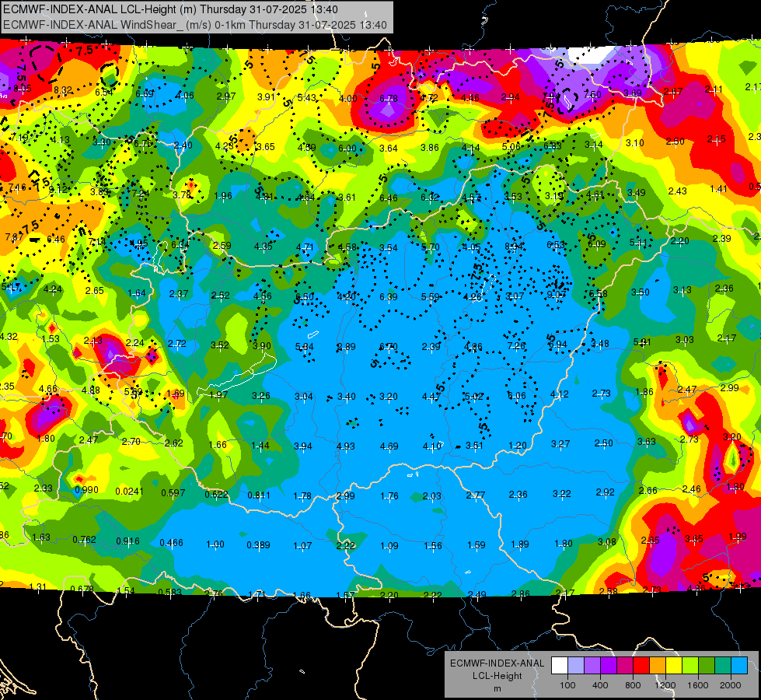The width and height of the screenshot is (761, 700).
Task: Click the legend tick label 2000
Action: 731,685
